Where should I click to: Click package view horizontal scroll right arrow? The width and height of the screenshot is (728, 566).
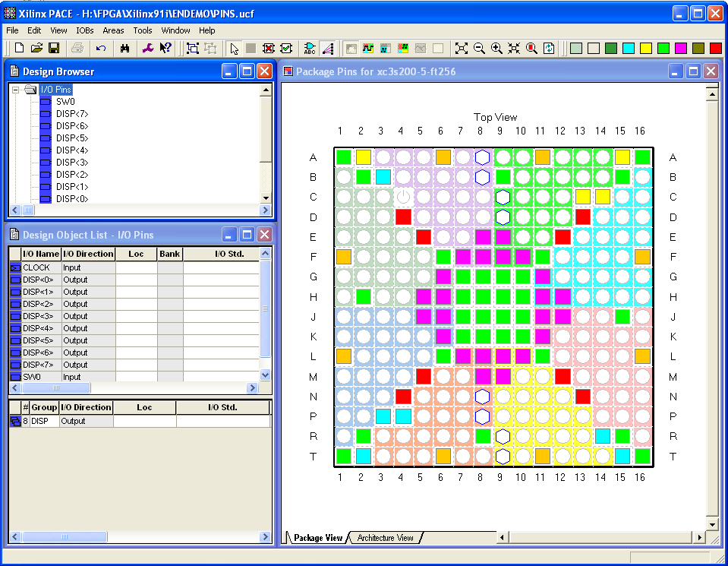699,537
